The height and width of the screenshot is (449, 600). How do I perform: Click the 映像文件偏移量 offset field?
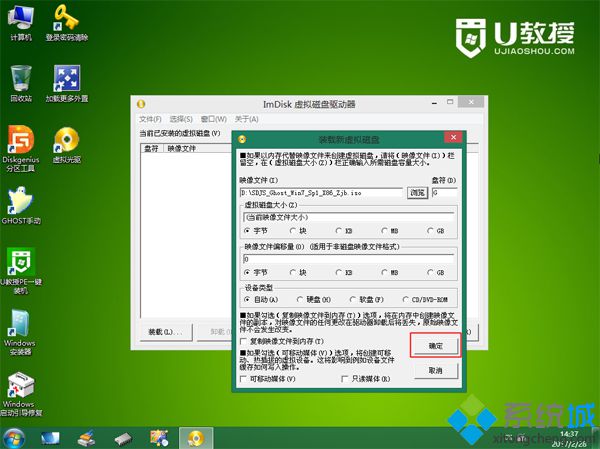point(349,259)
